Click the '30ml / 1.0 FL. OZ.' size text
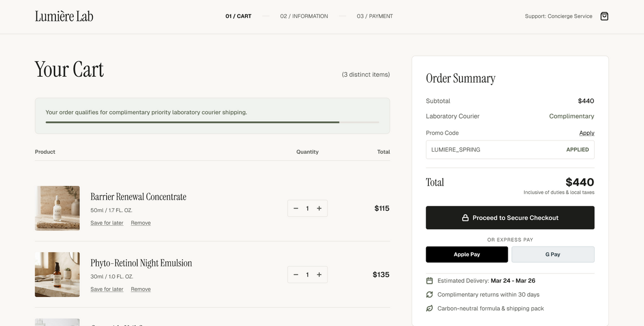 tap(112, 277)
